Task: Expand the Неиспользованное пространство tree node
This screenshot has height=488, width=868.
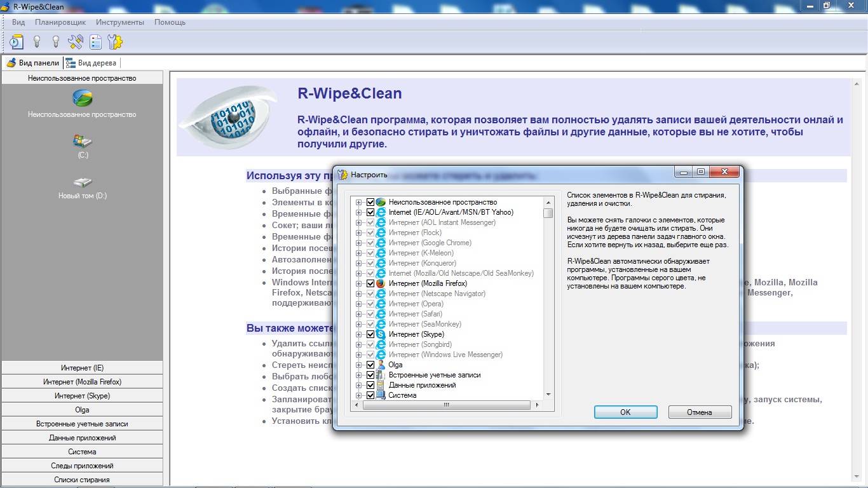Action: pos(359,202)
